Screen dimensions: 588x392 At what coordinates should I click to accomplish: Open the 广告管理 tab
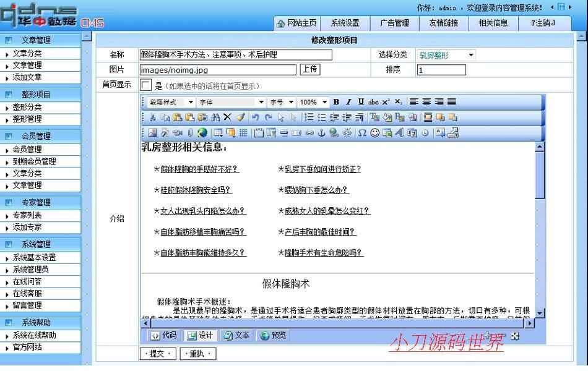click(394, 23)
